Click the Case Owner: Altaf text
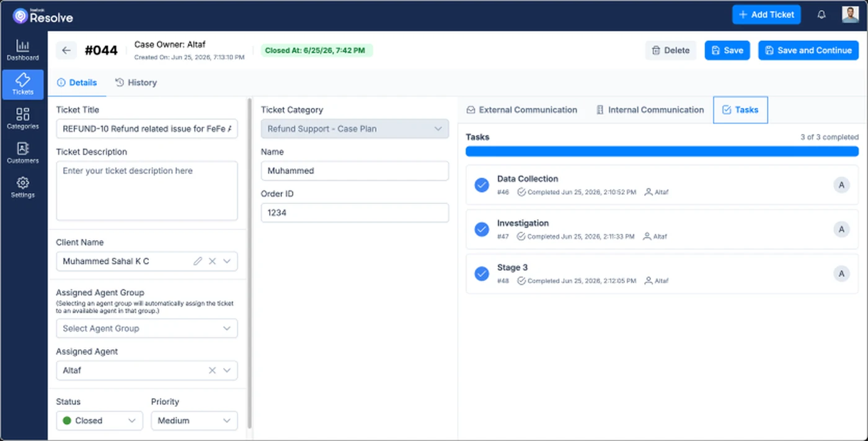This screenshot has height=441, width=868. click(x=170, y=45)
